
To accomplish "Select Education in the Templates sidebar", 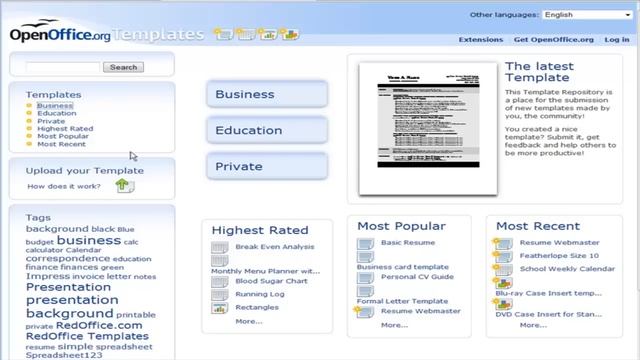I will pos(57,113).
